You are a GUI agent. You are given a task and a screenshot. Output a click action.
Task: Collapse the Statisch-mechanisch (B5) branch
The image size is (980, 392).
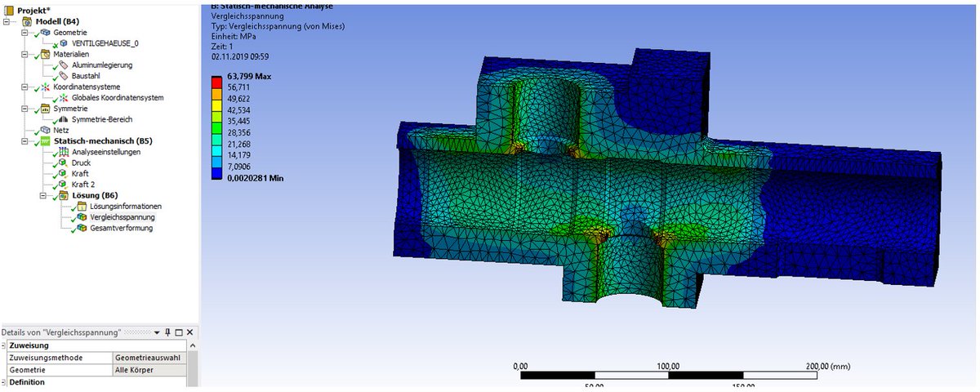(25, 140)
